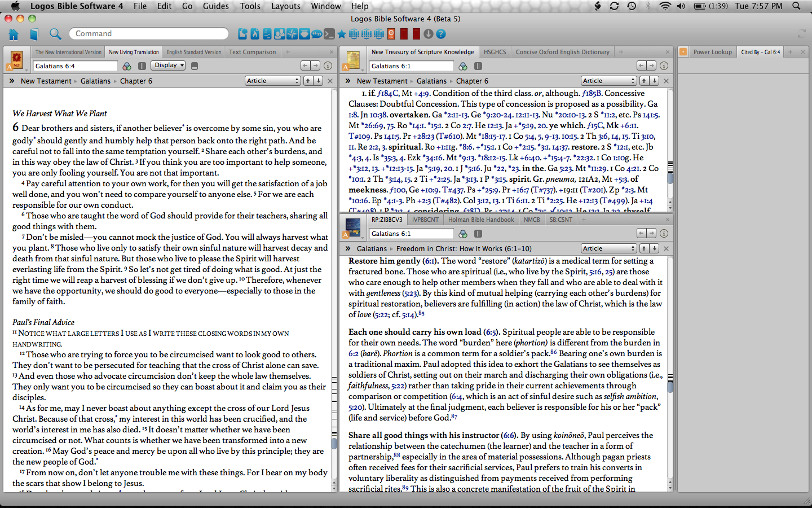Viewport: 812px width, 508px height.
Task: Click the download arrow icon in toolbar
Action: coord(429,34)
